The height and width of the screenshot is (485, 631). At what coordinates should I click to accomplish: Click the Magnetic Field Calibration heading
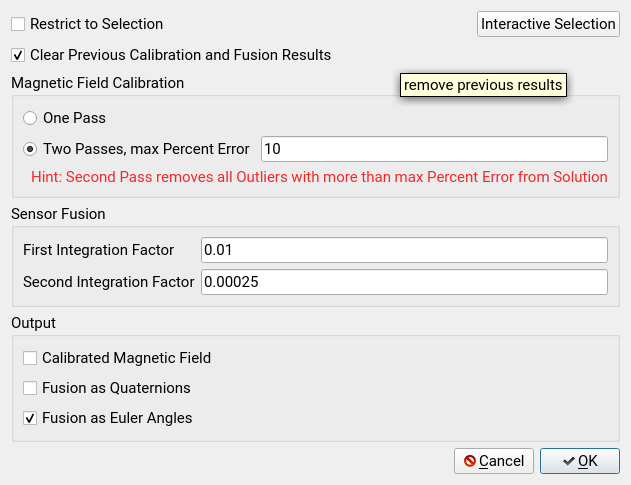97,83
